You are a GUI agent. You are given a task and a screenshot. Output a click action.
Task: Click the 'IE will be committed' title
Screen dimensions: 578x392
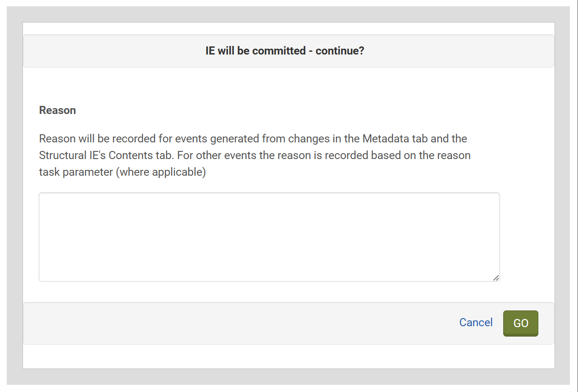click(x=284, y=51)
